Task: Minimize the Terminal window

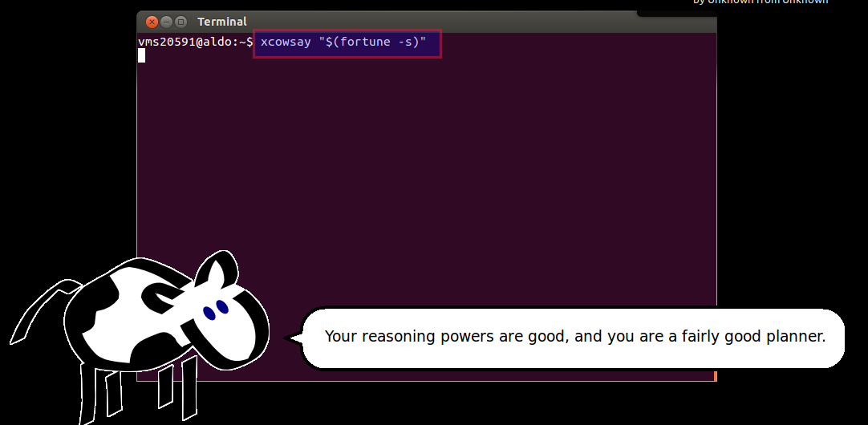Action: (x=166, y=22)
